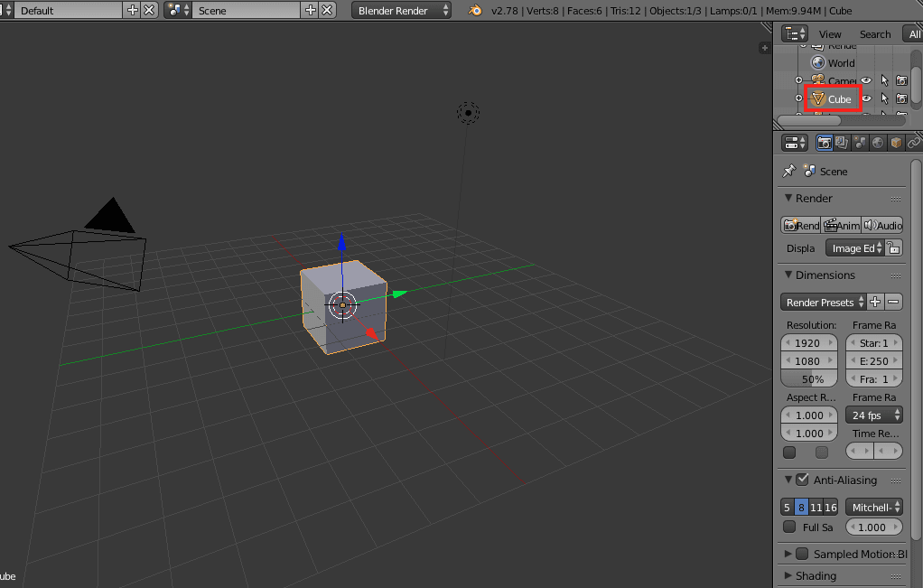Click the Blender logo in info header
923x588 pixels.
[x=475, y=10]
